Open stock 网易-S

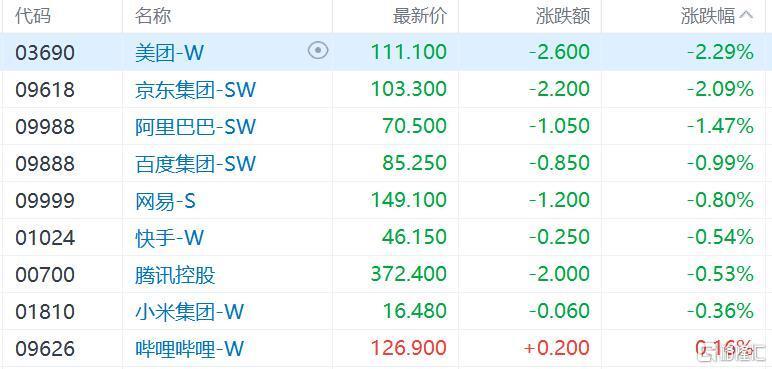click(165, 201)
